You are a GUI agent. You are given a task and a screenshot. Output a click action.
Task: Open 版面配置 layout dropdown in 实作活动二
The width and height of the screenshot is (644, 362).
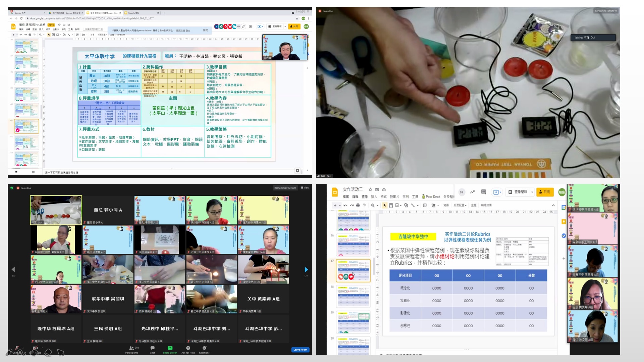point(460,205)
